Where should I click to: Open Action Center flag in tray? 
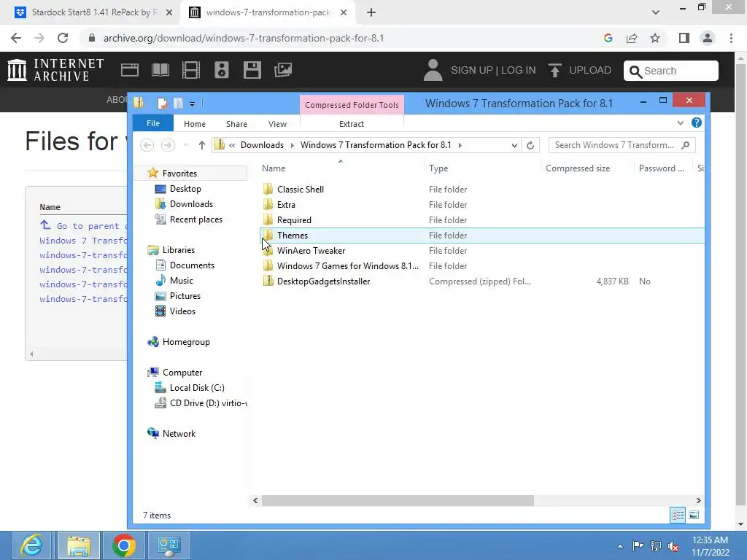(x=638, y=545)
